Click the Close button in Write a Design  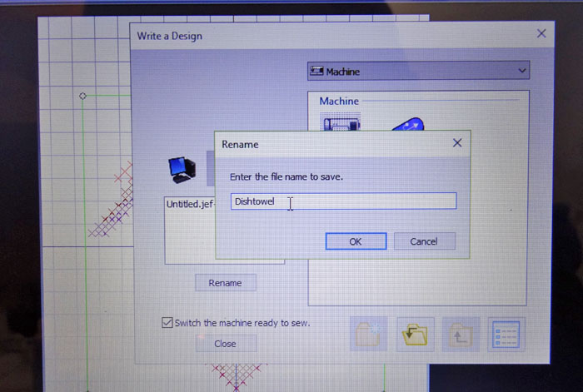(x=226, y=344)
